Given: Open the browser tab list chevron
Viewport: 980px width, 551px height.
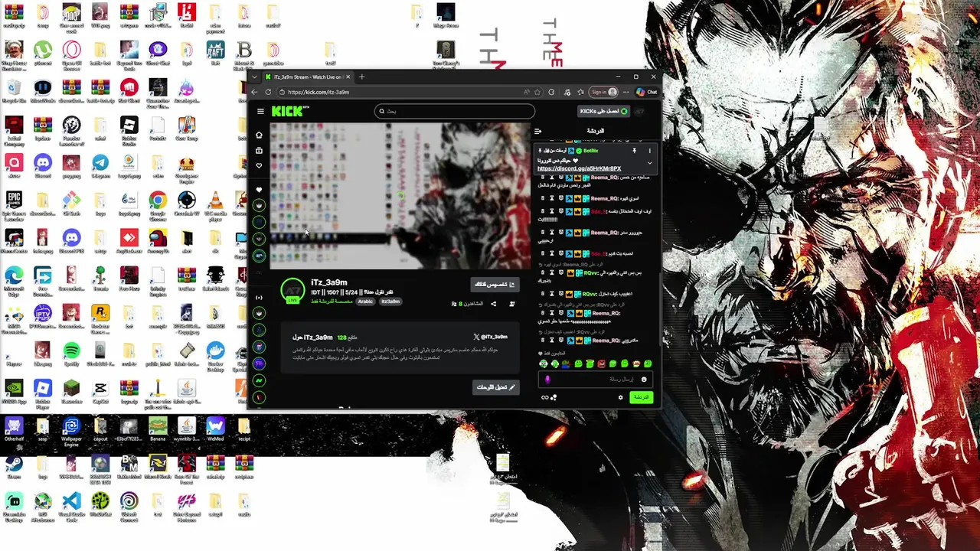Looking at the screenshot, I should 255,77.
